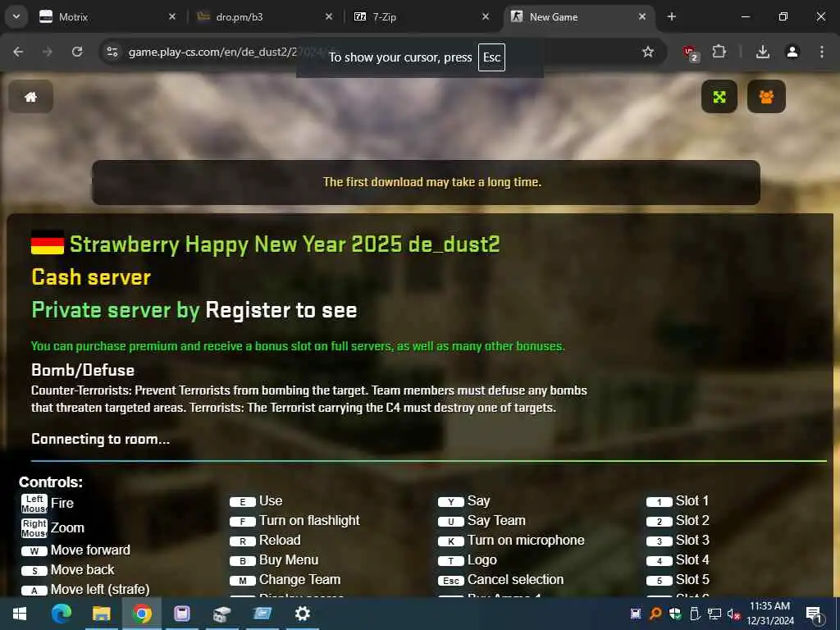The height and width of the screenshot is (630, 840).
Task: Click the B Buy Menu control
Action: 274,560
